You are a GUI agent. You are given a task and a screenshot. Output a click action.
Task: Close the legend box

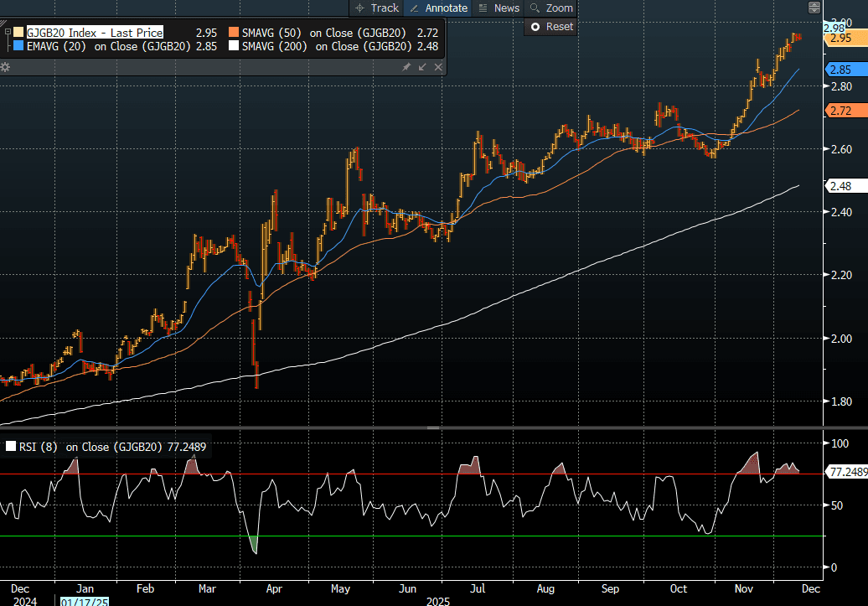click(437, 66)
